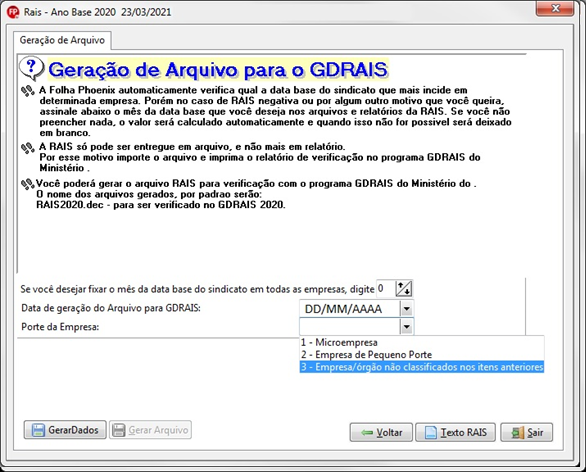This screenshot has width=586, height=472.
Task: Select '3 - Empresa/órgão não classificados' option
Action: pos(422,367)
